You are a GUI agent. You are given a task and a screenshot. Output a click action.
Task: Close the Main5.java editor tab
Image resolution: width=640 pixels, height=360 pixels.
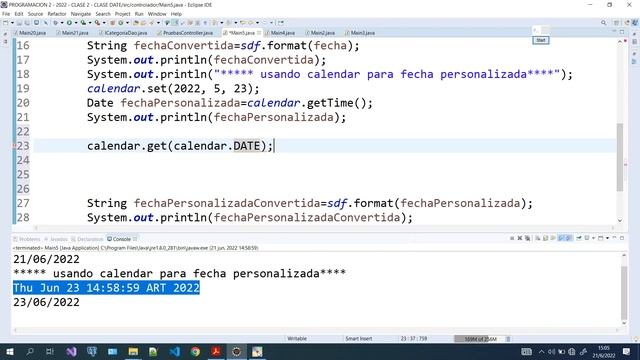(259, 33)
